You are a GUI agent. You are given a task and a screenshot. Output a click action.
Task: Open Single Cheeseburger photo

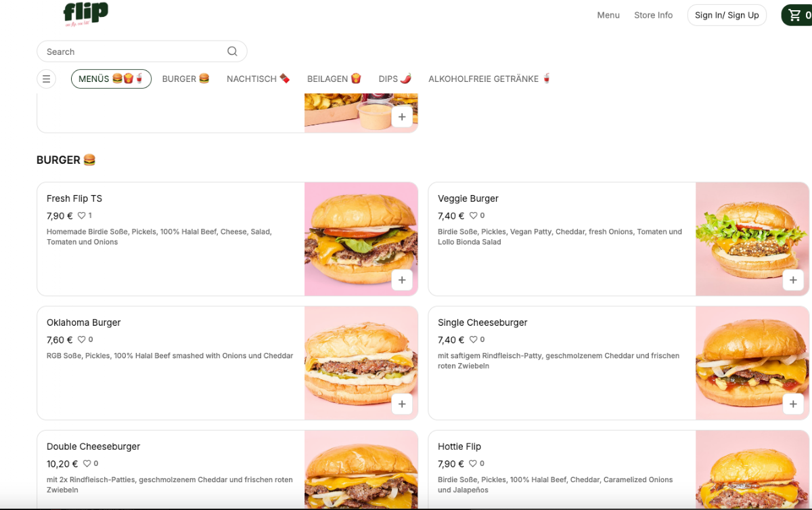(752, 363)
